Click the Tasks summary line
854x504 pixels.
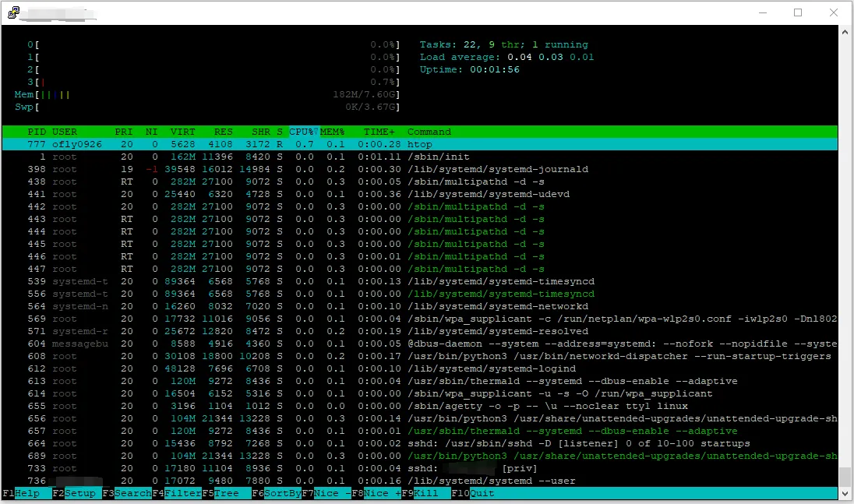click(504, 44)
